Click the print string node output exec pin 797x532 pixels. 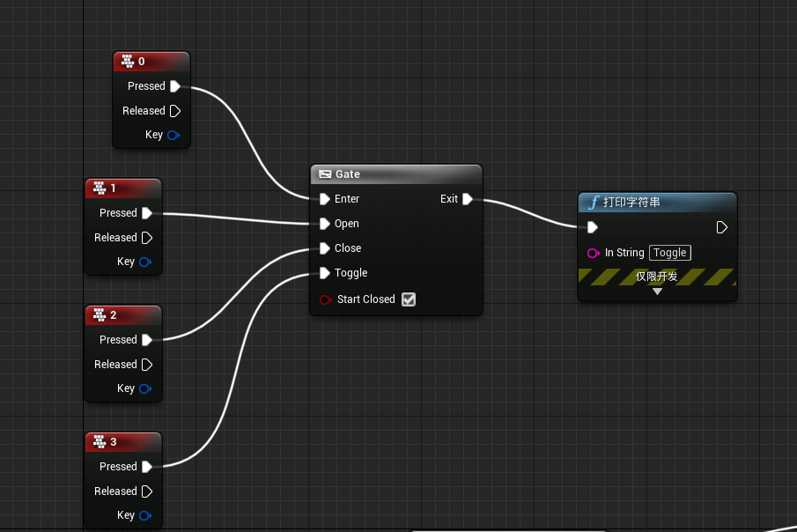click(x=721, y=227)
